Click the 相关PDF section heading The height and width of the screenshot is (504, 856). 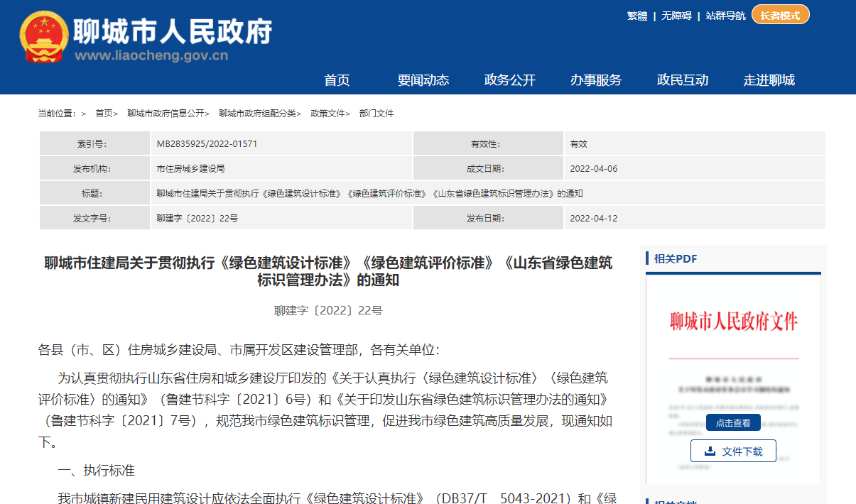pyautogui.click(x=676, y=259)
